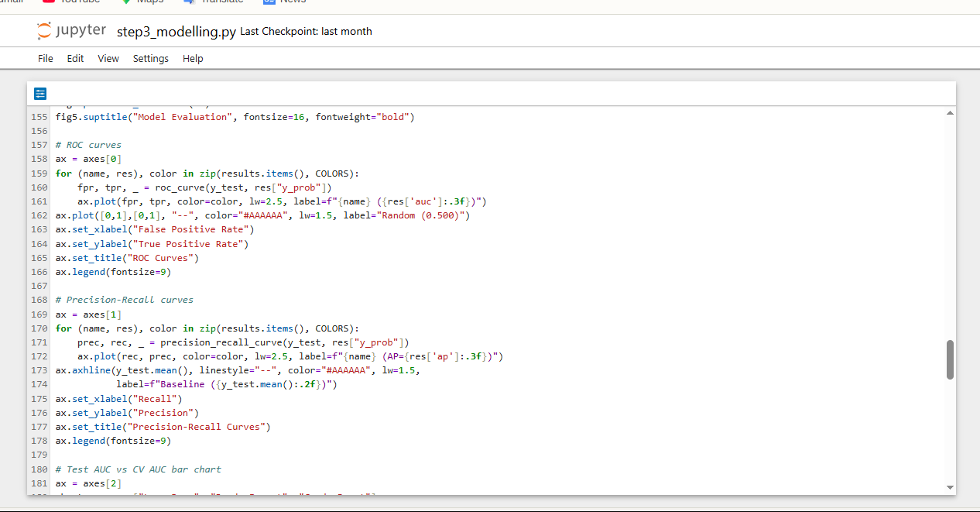980x512 pixels.
Task: Click the ax.plot(fpr, tpr, ...) code line
Action: point(282,201)
